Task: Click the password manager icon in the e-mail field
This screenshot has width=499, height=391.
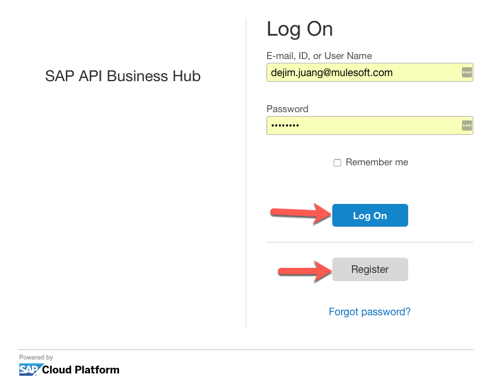Action: (x=467, y=72)
